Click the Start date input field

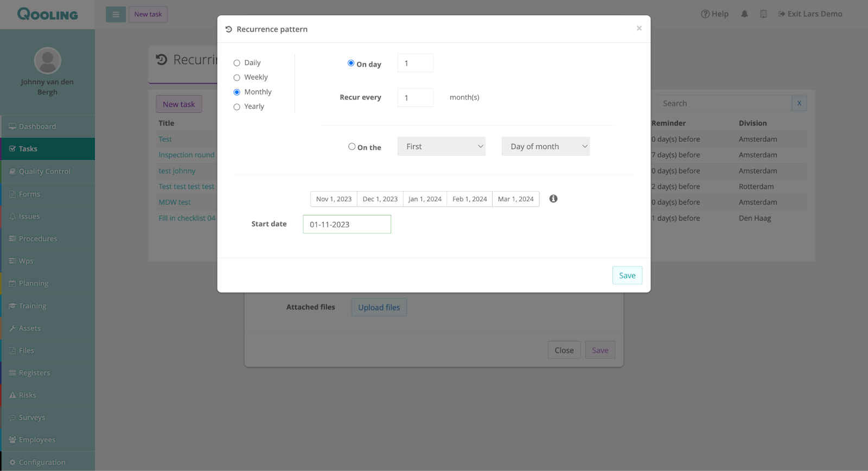[347, 224]
